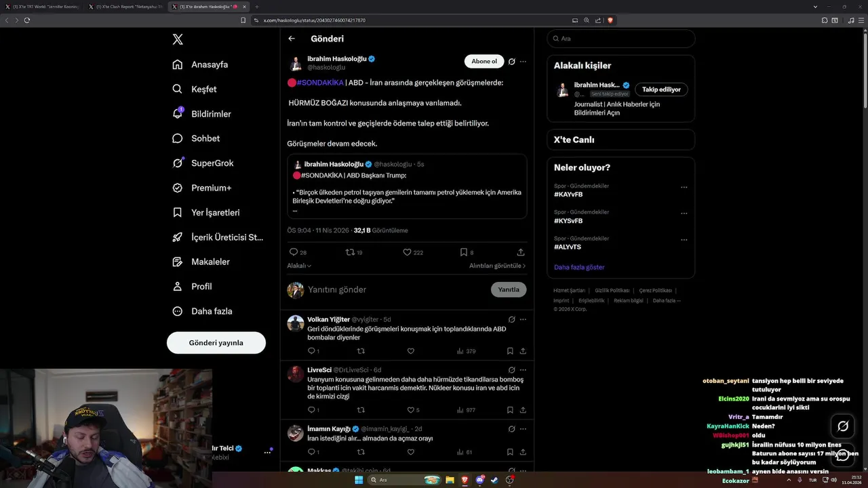868x488 pixels.
Task: Click Abone ol button
Action: tap(484, 62)
